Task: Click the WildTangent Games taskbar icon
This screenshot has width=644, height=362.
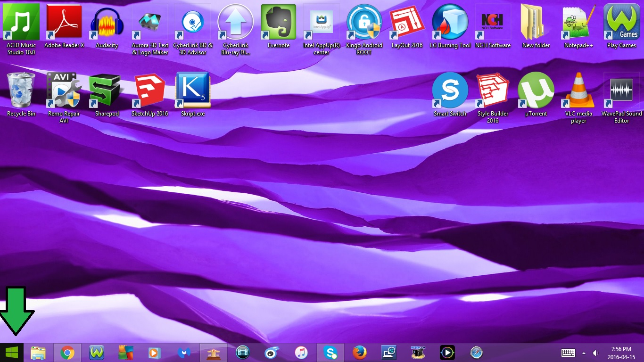Action: (97, 353)
